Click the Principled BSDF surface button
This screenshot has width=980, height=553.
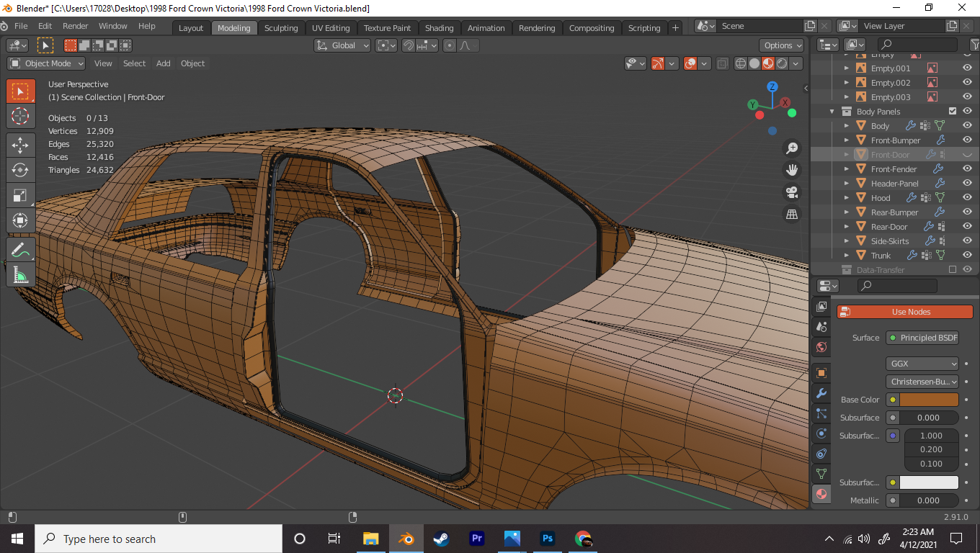922,338
